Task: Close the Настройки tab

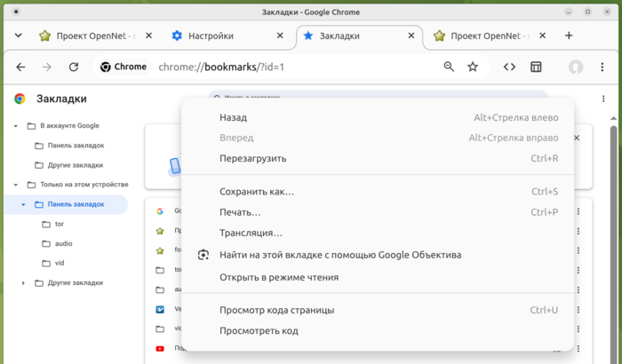Action: coord(280,36)
